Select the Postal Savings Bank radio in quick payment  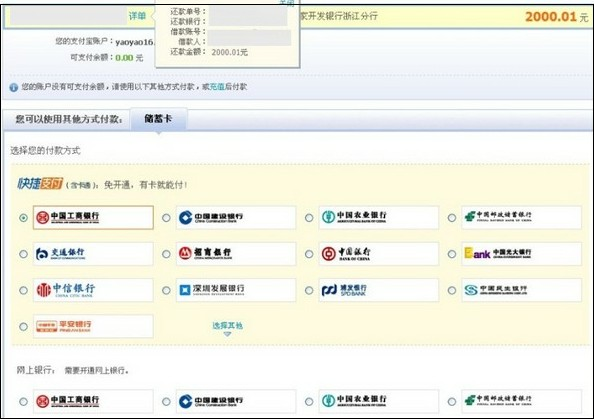[x=452, y=218]
